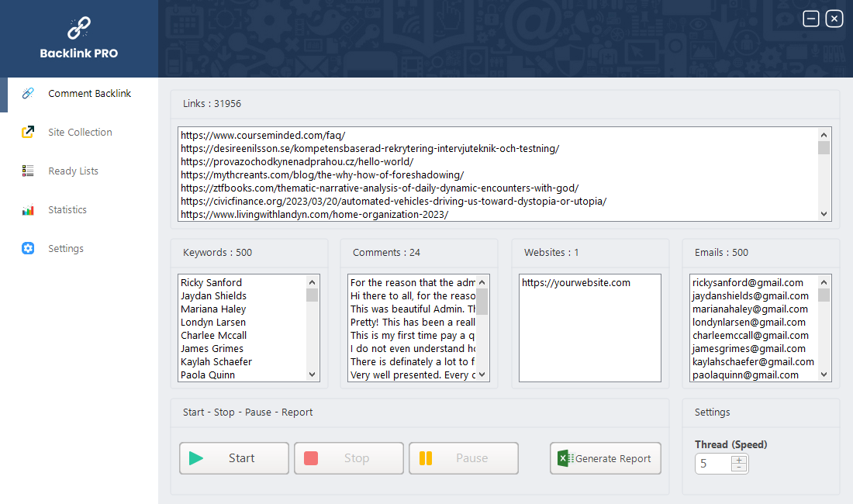Navigate to the Settings section

point(66,248)
